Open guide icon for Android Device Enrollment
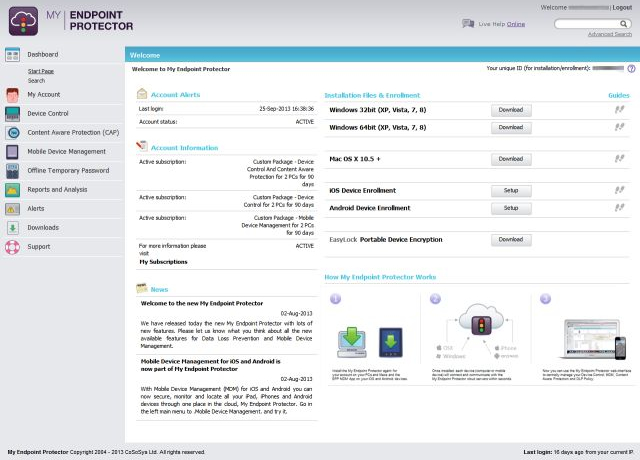Screen dimensions: 640x460 [619, 208]
